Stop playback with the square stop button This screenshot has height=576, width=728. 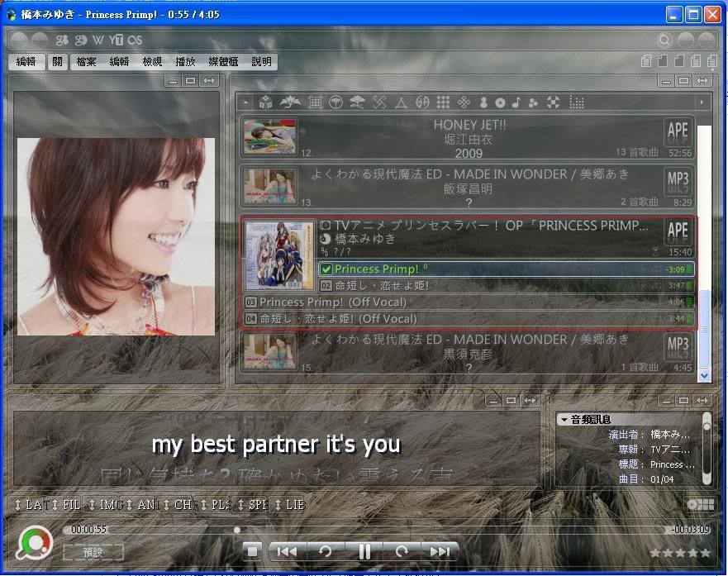coord(253,551)
